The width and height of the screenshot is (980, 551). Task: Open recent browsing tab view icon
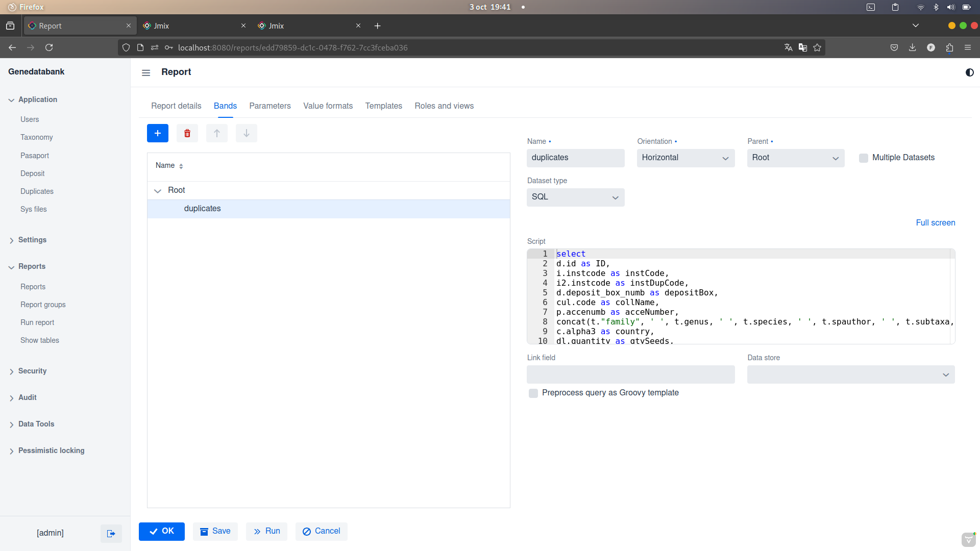pos(10,26)
